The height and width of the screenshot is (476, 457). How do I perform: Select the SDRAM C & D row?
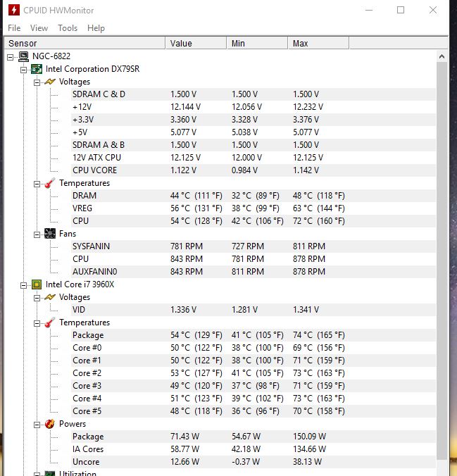click(253, 94)
